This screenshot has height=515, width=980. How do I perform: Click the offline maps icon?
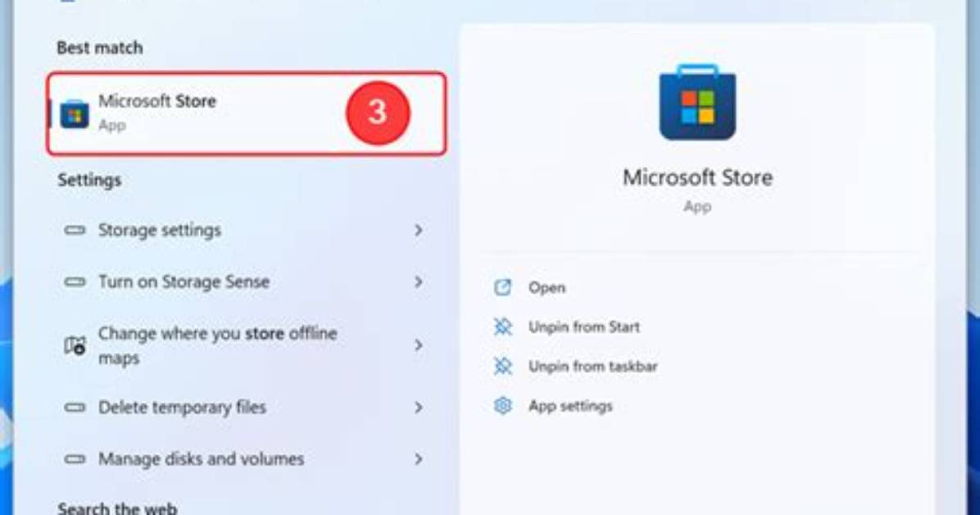(75, 345)
